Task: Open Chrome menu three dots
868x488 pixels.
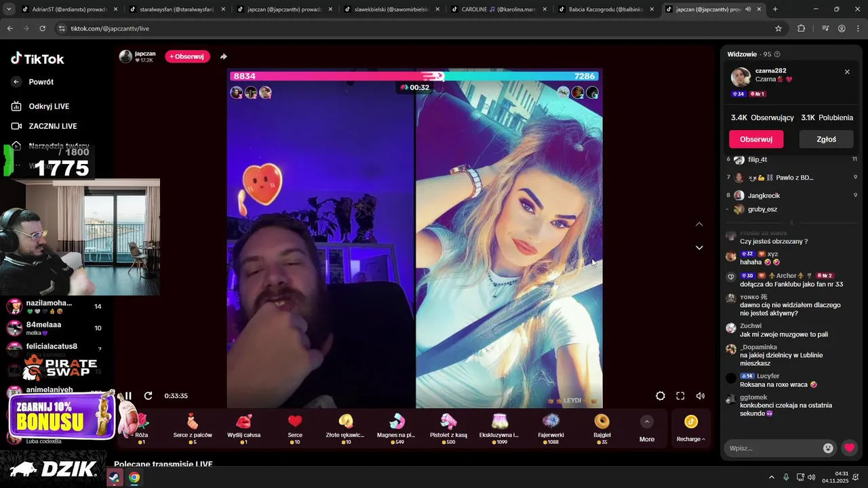Action: 856,28
